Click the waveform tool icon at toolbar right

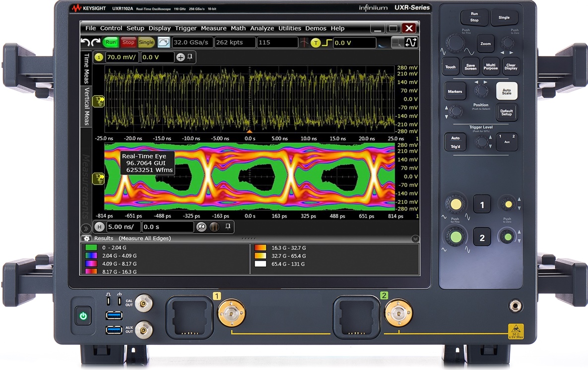(x=411, y=43)
